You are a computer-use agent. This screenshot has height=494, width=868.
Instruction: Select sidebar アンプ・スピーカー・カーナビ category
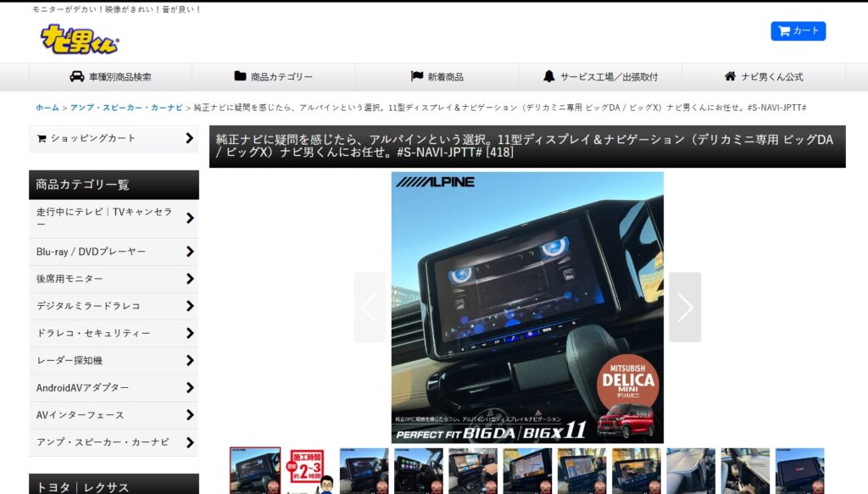pos(114,442)
